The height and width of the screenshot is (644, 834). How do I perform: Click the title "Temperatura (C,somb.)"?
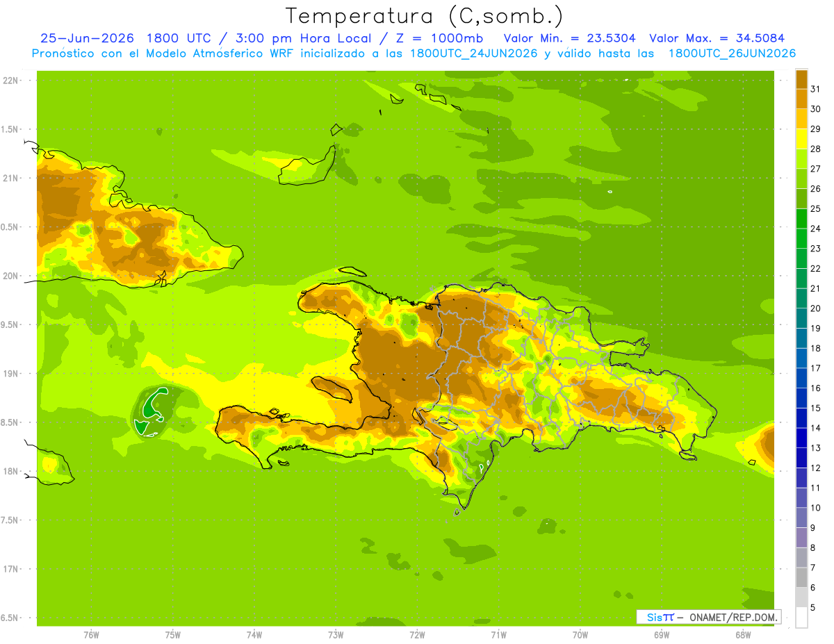(x=424, y=16)
